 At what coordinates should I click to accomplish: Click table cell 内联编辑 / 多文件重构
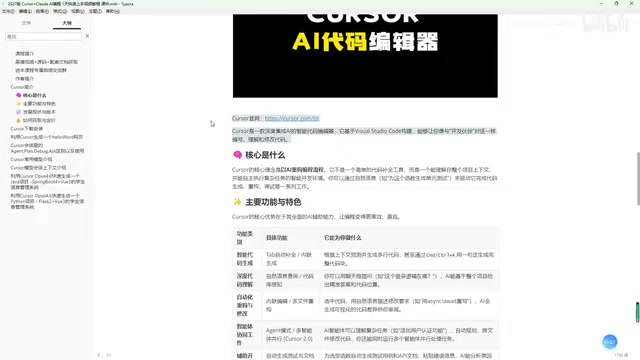click(x=290, y=305)
